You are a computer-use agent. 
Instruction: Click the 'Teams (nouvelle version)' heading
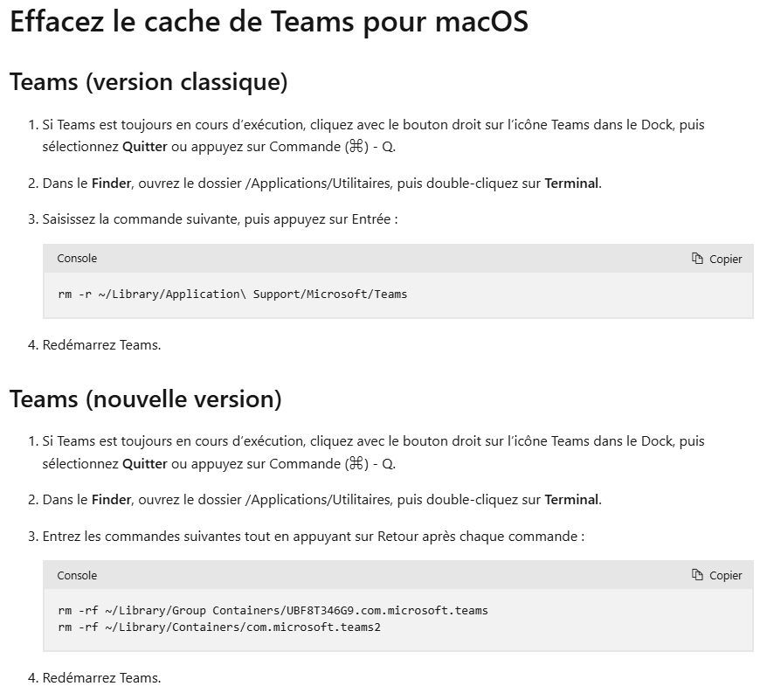[x=146, y=399]
